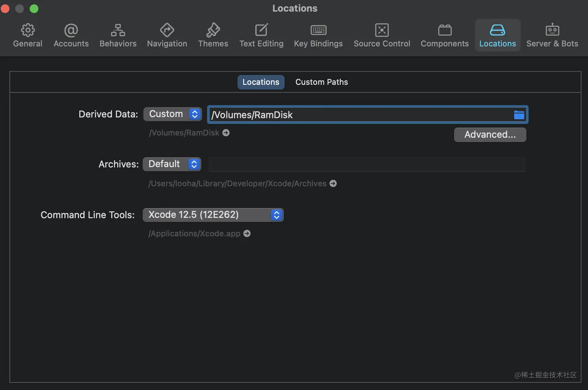Switch to the Locations sub-tab
This screenshot has height=390, width=588.
261,82
